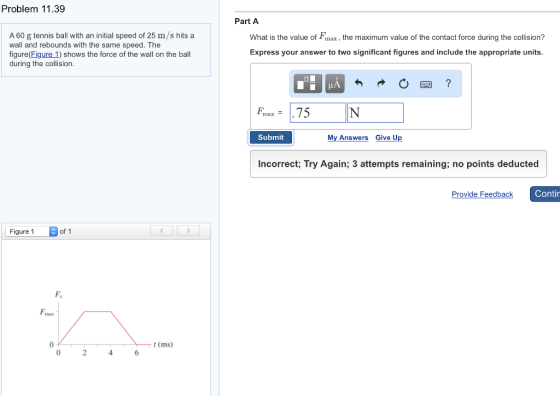Go to next figure arrow
Screen dimensions: 560x396
188,231
